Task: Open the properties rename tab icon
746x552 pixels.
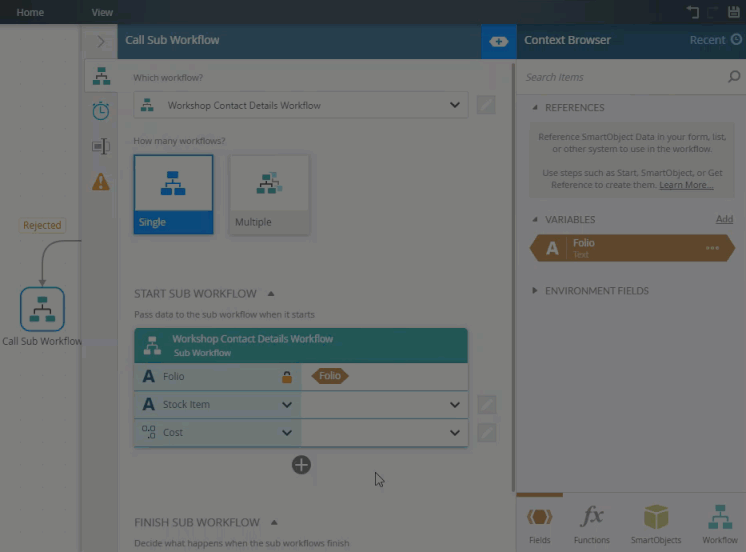Action: [x=101, y=146]
